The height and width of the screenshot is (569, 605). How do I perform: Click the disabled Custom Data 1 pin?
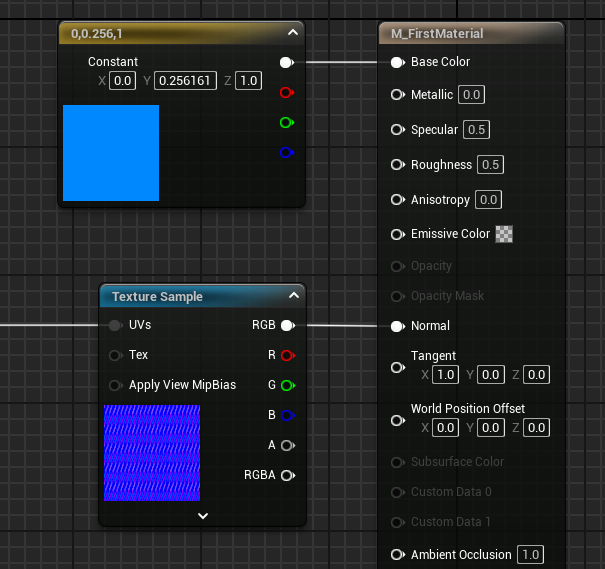pyautogui.click(x=397, y=522)
